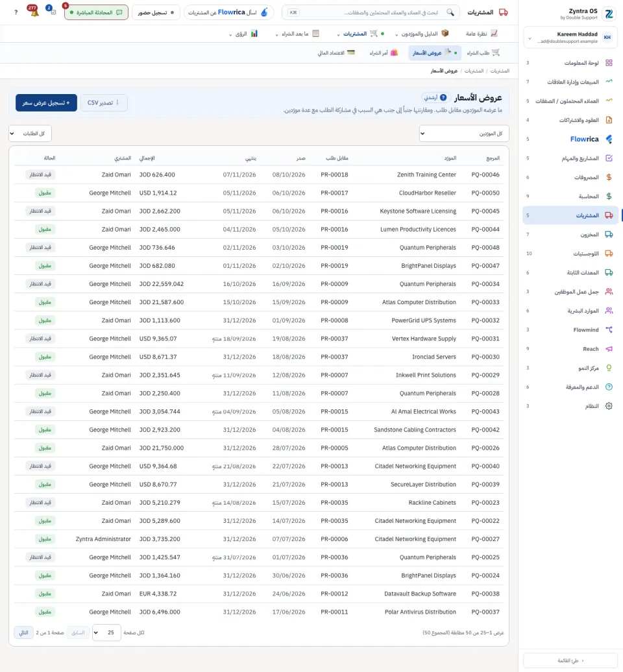Select المصروفات expenses sidebar icon
Viewport: 623px width, 672px height.
pos(609,177)
